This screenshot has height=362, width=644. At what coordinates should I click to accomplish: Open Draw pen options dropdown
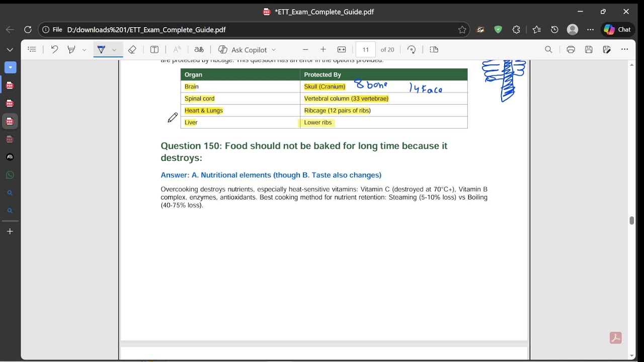pyautogui.click(x=114, y=50)
